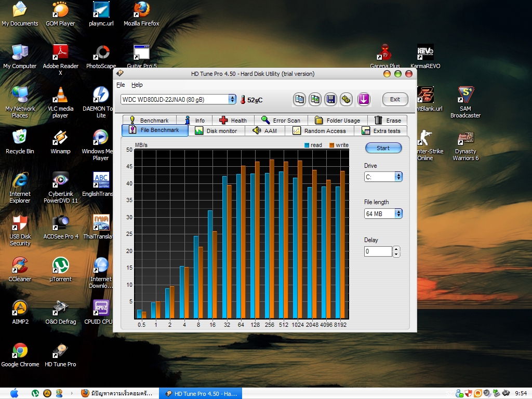Click inside the Delay input field
The height and width of the screenshot is (399, 532).
coord(378,251)
